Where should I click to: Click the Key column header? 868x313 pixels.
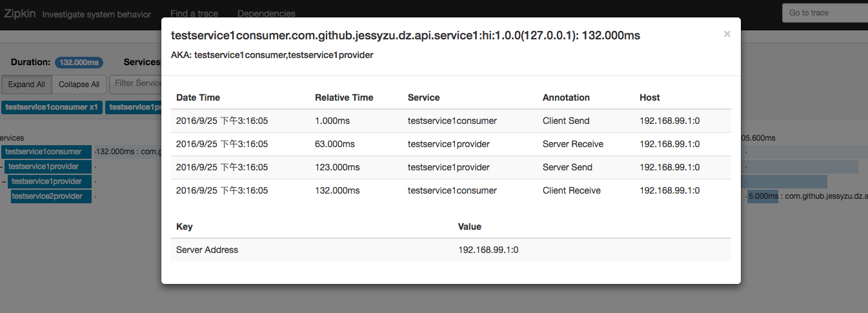pos(184,227)
